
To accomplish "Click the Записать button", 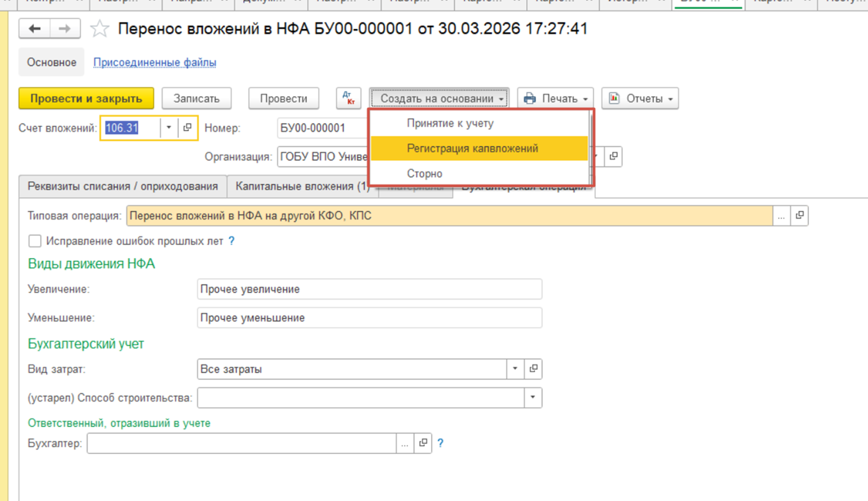I will pyautogui.click(x=197, y=98).
